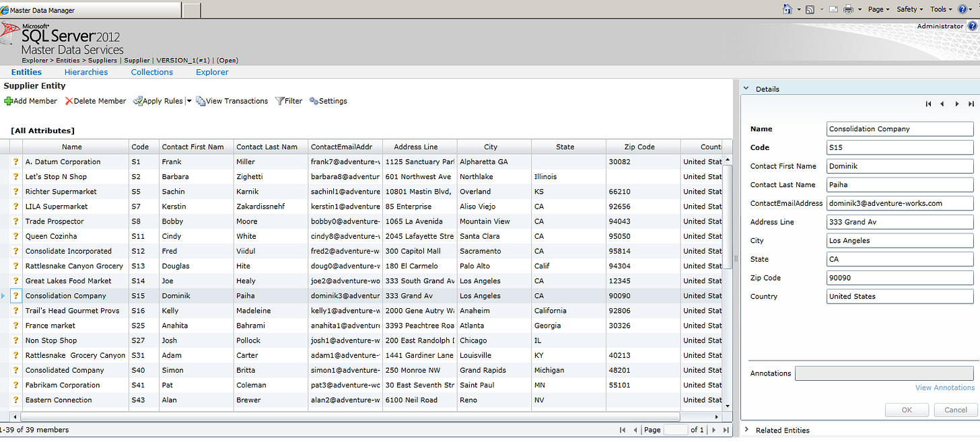Sort grid by the City column header
The width and height of the screenshot is (980, 442).
pyautogui.click(x=494, y=147)
